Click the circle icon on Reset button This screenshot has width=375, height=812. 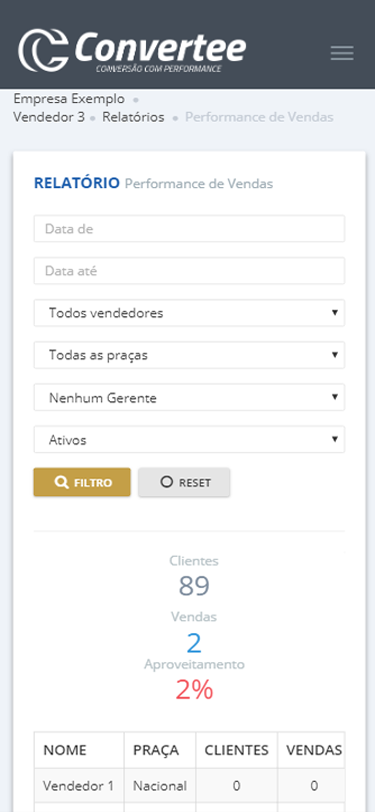tap(166, 482)
